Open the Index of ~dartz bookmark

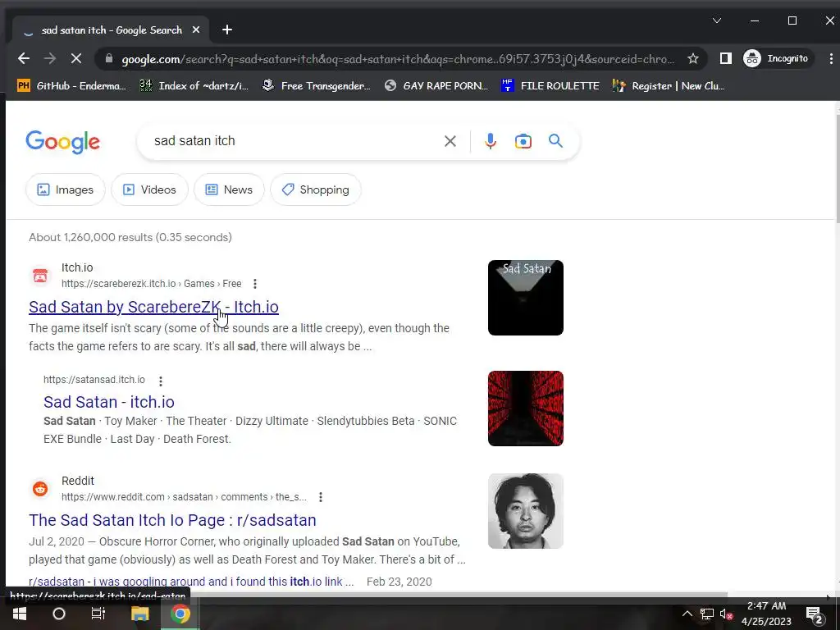194,85
